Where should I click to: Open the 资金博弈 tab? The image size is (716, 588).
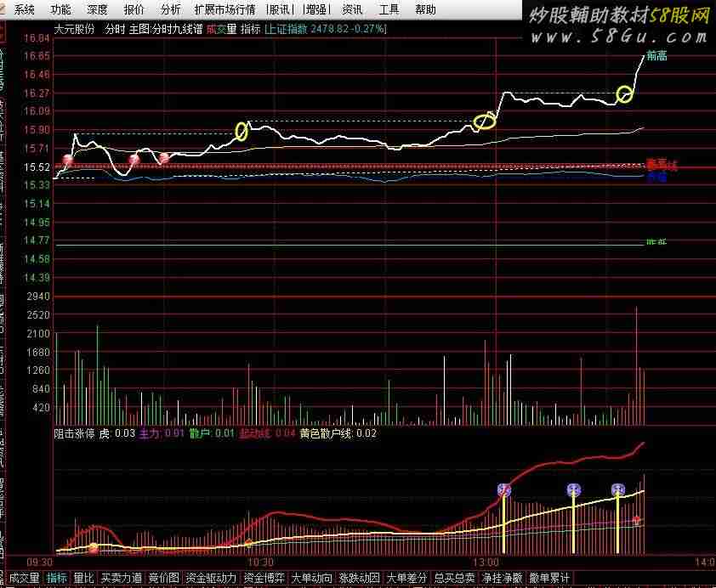point(264,578)
